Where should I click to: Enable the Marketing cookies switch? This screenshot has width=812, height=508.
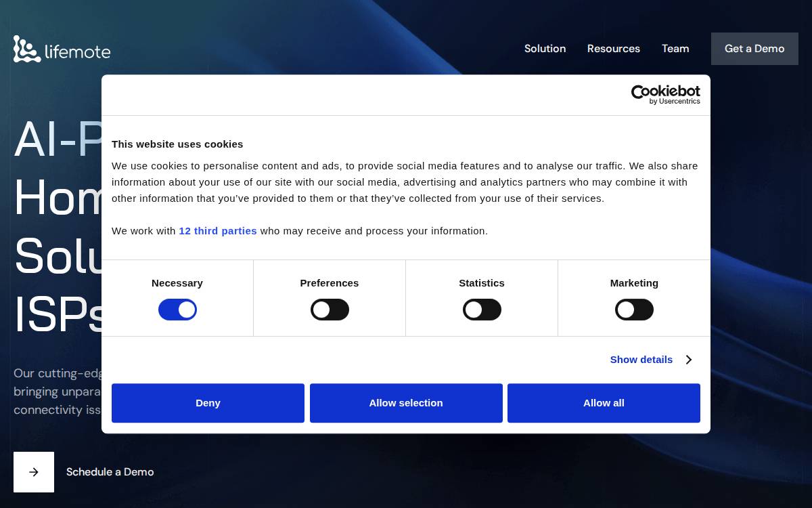click(x=634, y=310)
